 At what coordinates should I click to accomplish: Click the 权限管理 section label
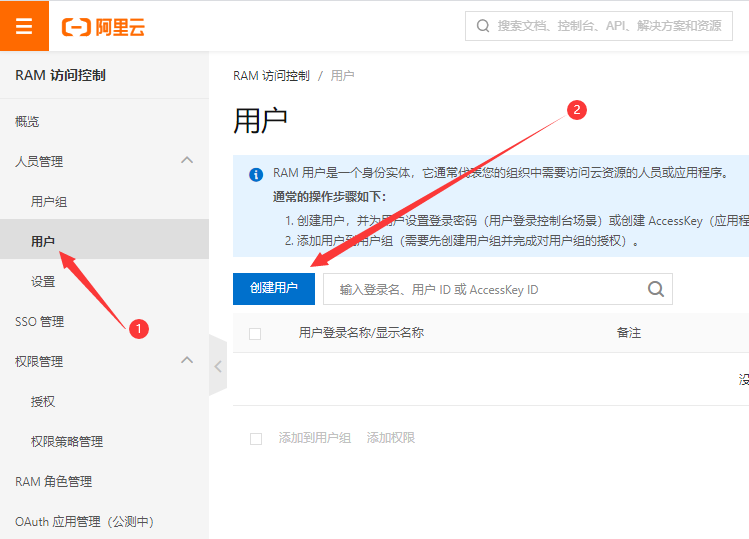[39, 362]
